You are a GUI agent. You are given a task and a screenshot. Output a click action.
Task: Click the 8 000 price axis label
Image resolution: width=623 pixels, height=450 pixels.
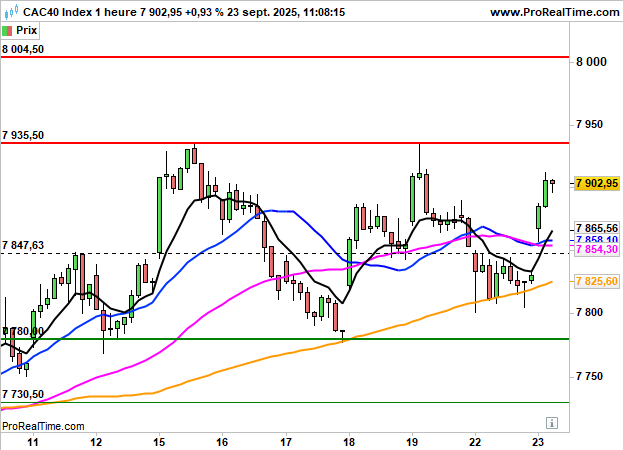point(591,62)
